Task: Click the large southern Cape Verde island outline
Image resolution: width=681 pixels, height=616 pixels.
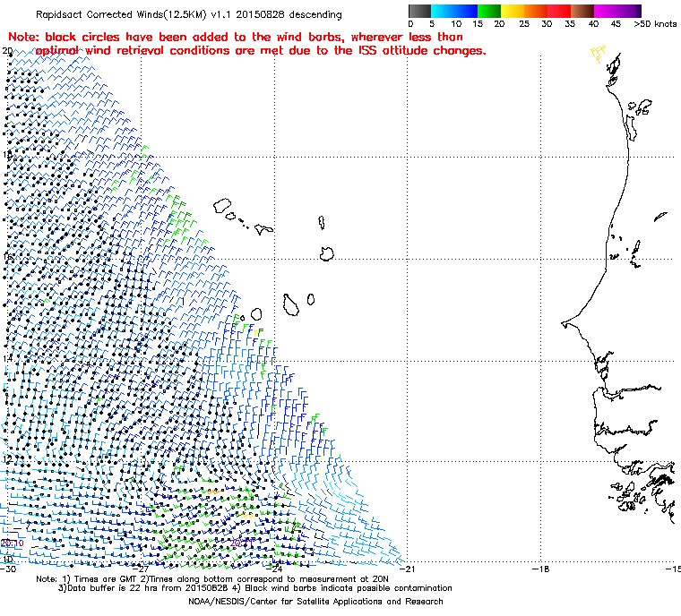Action: coord(291,304)
